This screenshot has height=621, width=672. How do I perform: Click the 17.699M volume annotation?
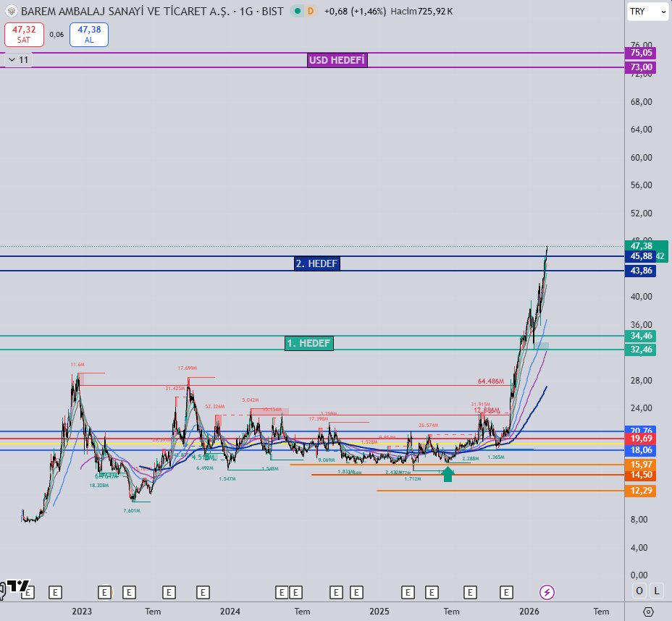click(188, 368)
